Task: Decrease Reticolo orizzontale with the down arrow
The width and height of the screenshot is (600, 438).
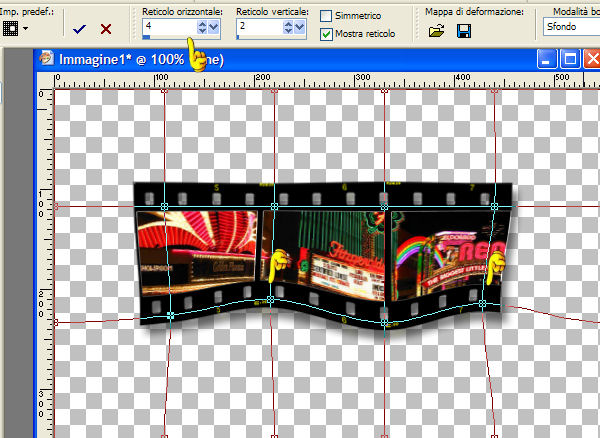Action: [x=202, y=31]
